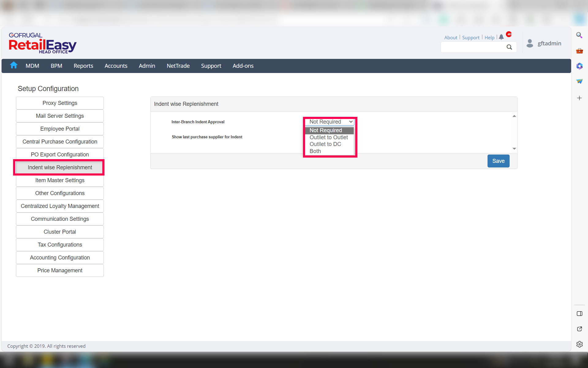Screen dimensions: 588x368
Task: Click the Support link at top
Action: click(471, 37)
